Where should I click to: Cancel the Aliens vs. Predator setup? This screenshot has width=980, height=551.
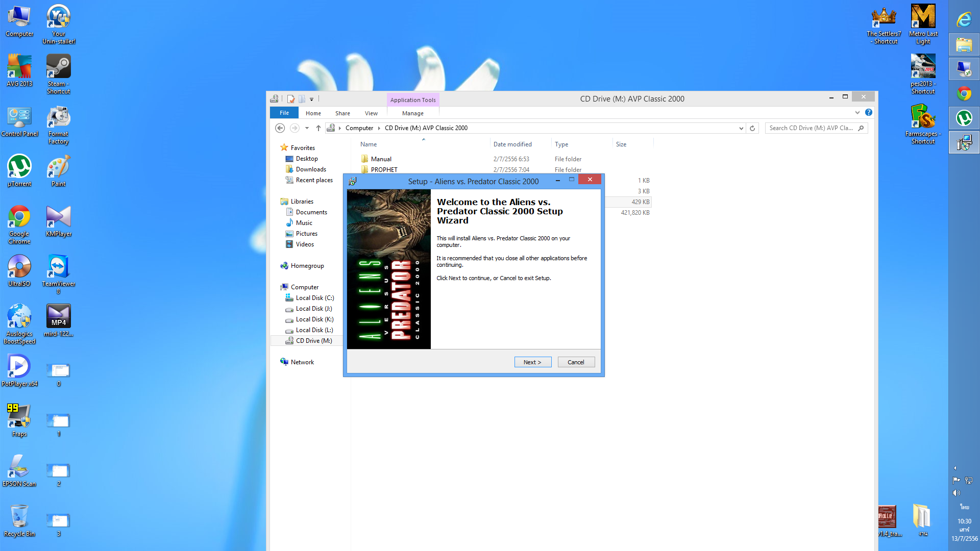[x=576, y=362]
